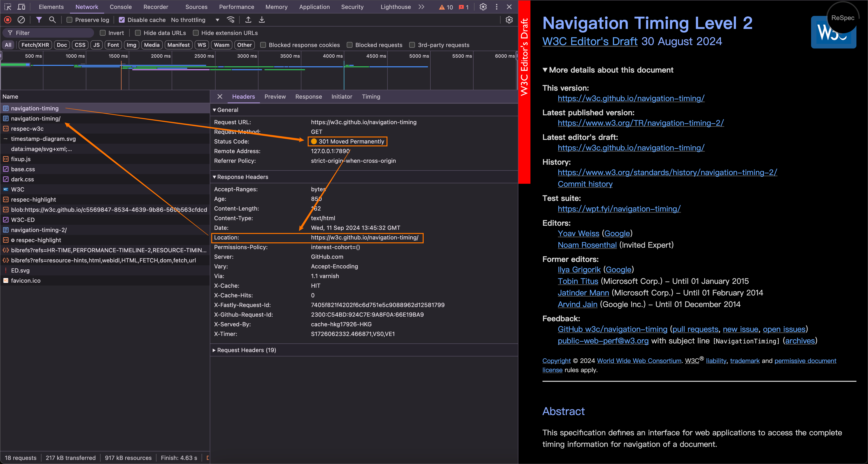Image resolution: width=868 pixels, height=464 pixels.
Task: Switch to the Elements tab
Action: pos(51,7)
